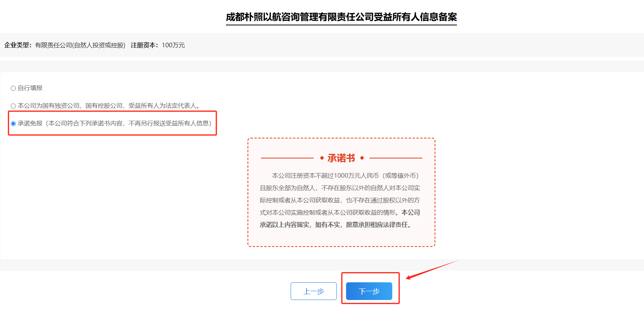The width and height of the screenshot is (644, 310).
Task: Click the pledge line starting 本公司注册资本不超过1000万元
Action: pyautogui.click(x=345, y=175)
